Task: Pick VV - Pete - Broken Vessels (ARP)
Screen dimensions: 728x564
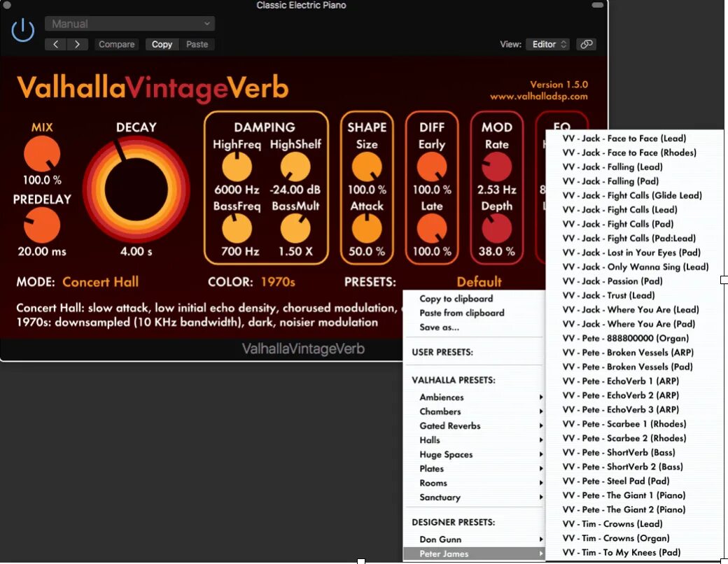Action: pyautogui.click(x=635, y=353)
